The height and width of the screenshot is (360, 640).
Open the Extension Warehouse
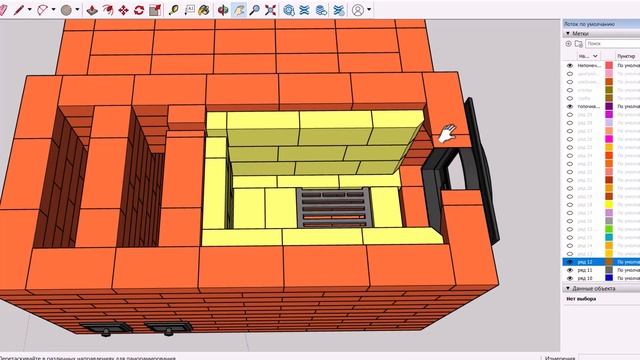[x=304, y=10]
